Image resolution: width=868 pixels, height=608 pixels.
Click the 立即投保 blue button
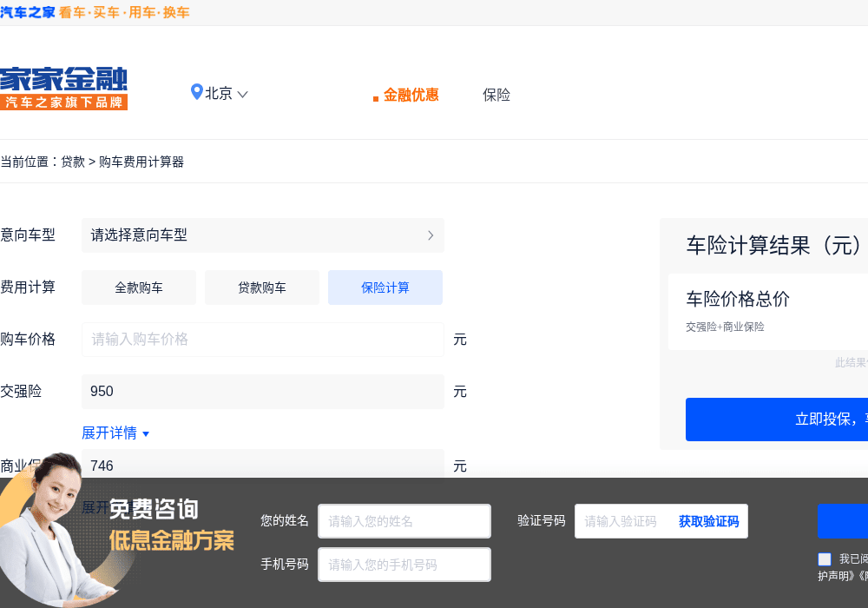pyautogui.click(x=777, y=420)
